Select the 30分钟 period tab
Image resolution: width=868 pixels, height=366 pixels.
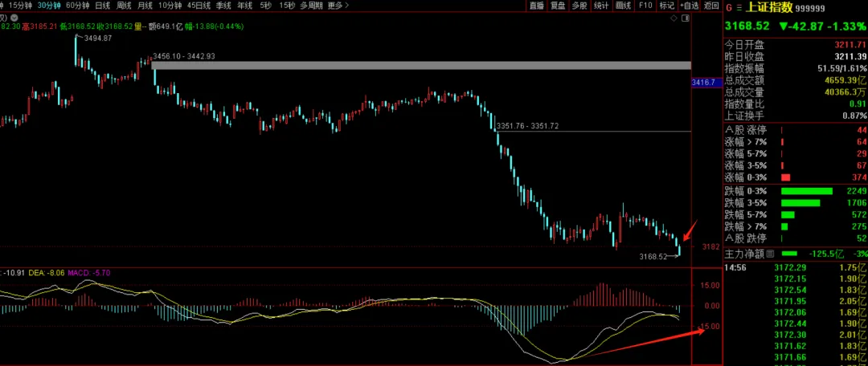point(49,6)
